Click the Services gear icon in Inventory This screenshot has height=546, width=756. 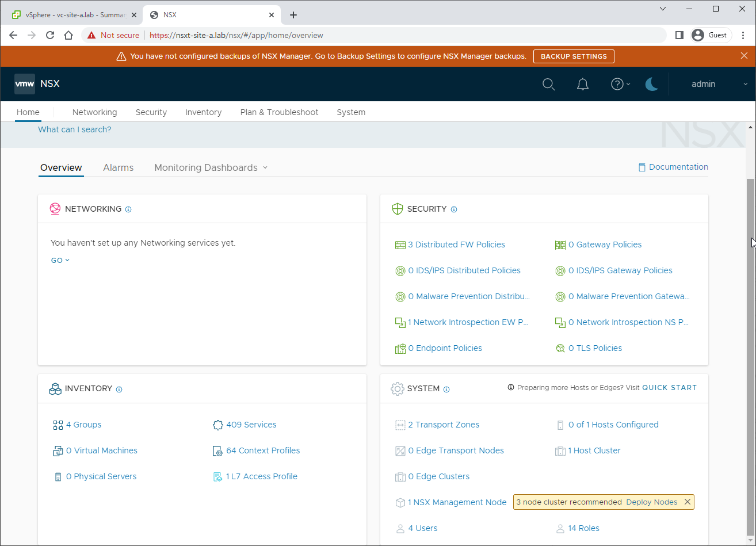click(x=217, y=425)
